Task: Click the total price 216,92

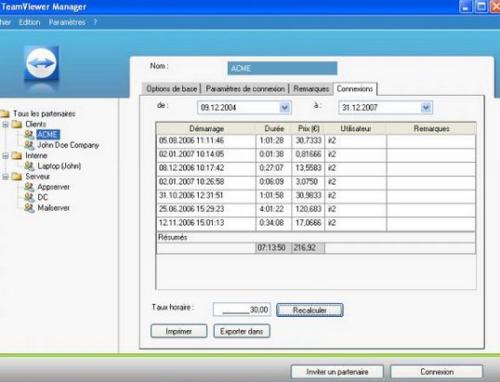Action: point(308,248)
